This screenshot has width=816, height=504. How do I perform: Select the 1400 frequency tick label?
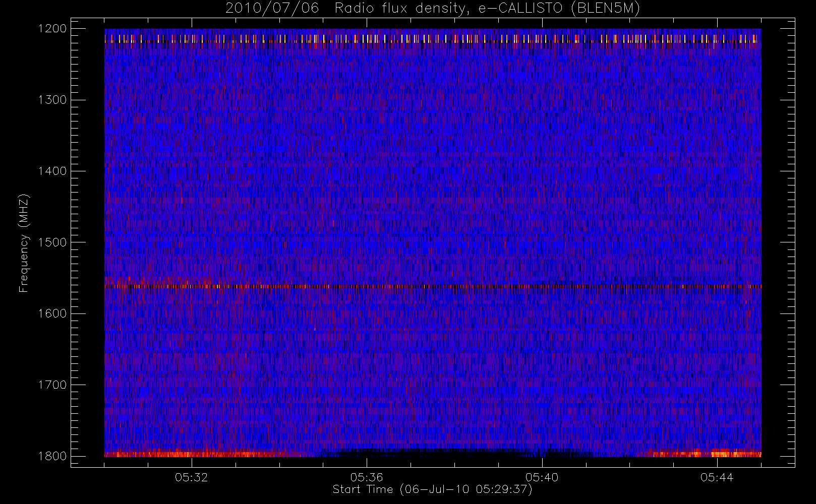tap(52, 171)
